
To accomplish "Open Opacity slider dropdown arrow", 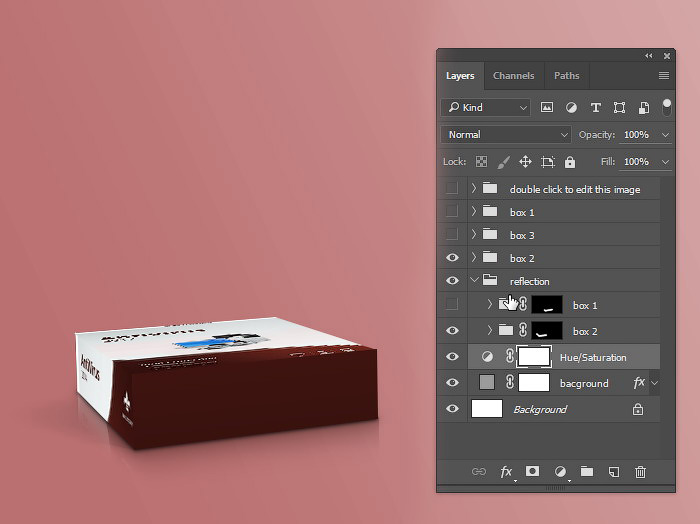I will click(665, 135).
